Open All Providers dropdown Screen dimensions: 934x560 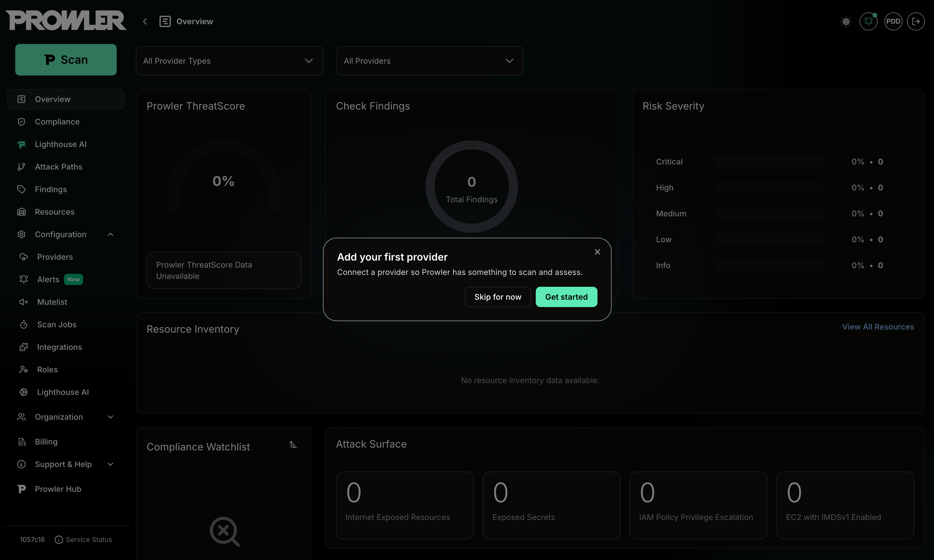coord(430,61)
